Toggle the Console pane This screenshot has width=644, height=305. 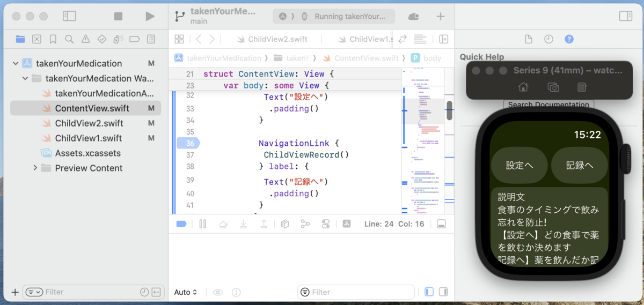[x=443, y=292]
